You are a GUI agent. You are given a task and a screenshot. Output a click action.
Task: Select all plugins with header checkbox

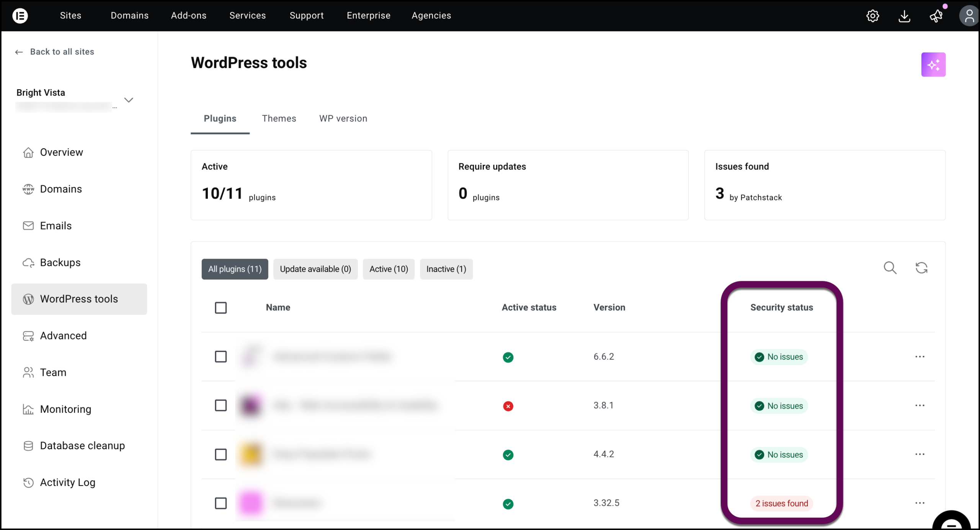click(x=221, y=307)
